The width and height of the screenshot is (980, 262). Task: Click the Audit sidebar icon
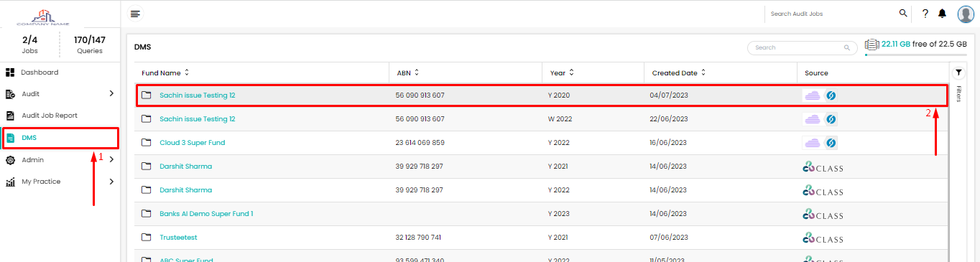[10, 94]
